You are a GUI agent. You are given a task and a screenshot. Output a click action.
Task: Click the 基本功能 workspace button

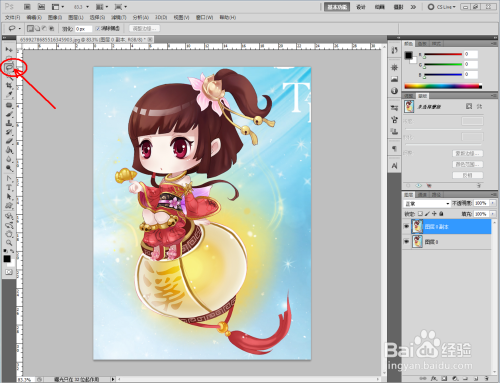click(x=337, y=7)
